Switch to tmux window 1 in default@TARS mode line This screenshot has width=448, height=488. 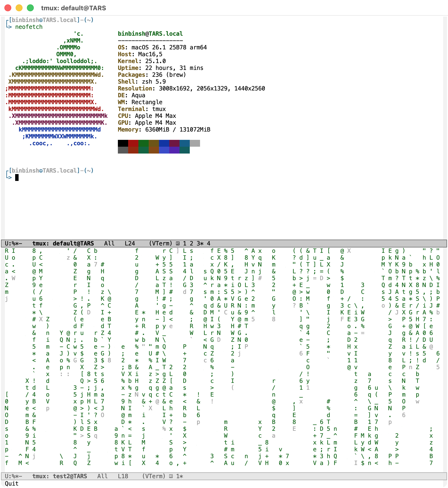click(185, 244)
